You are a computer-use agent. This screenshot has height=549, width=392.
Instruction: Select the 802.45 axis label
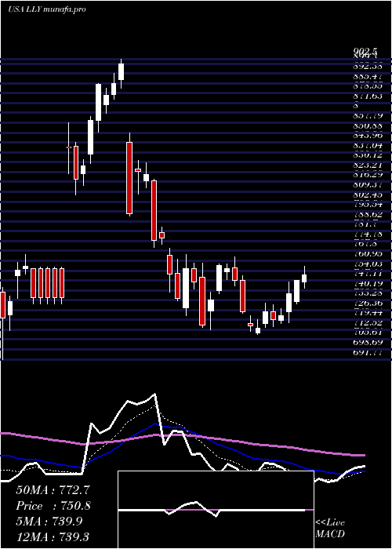[368, 195]
